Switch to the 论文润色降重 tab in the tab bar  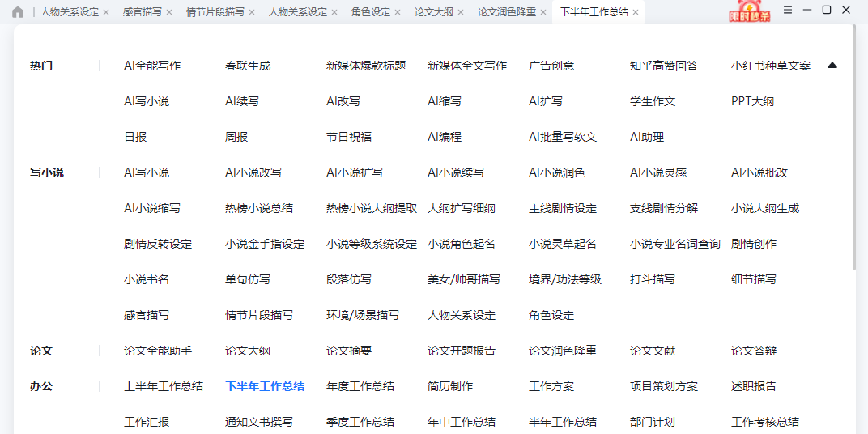point(506,12)
